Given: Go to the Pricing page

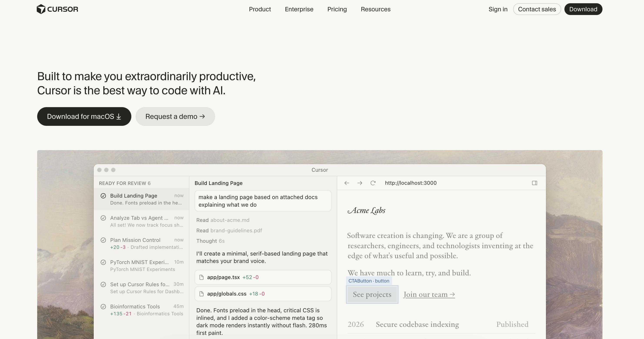Looking at the screenshot, I should 337,9.
